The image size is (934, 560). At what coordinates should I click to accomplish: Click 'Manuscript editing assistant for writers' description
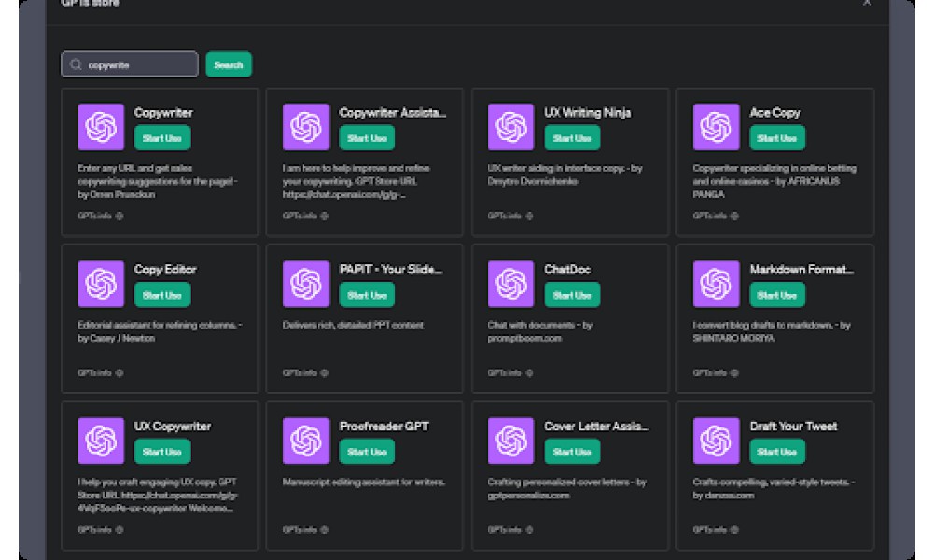point(363,482)
